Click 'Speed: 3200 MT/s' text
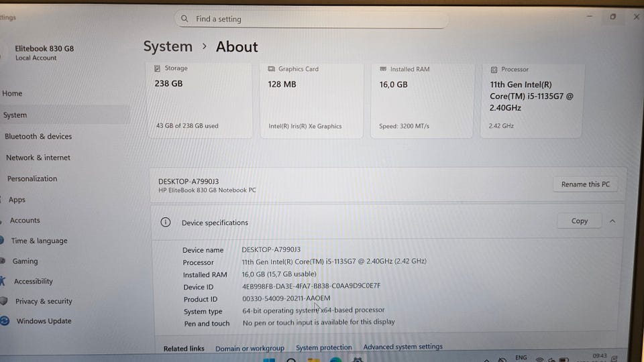Viewport: 644px width, 362px height. point(404,126)
